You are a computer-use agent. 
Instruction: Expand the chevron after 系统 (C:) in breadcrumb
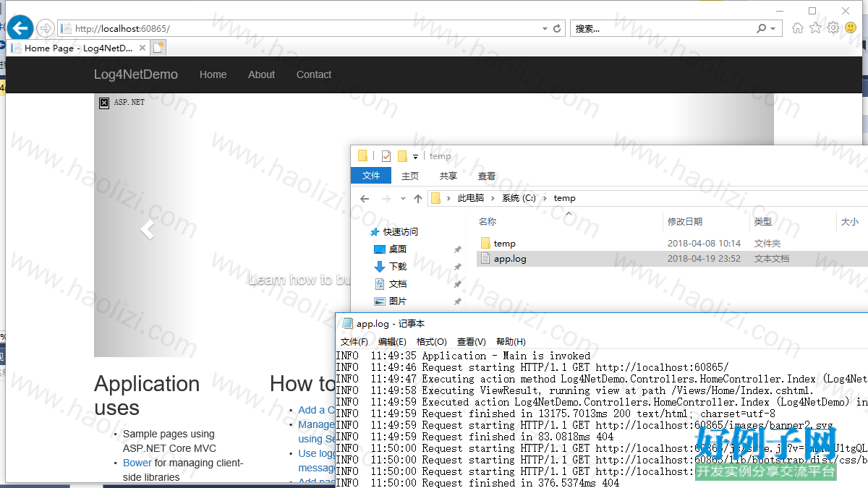click(545, 198)
